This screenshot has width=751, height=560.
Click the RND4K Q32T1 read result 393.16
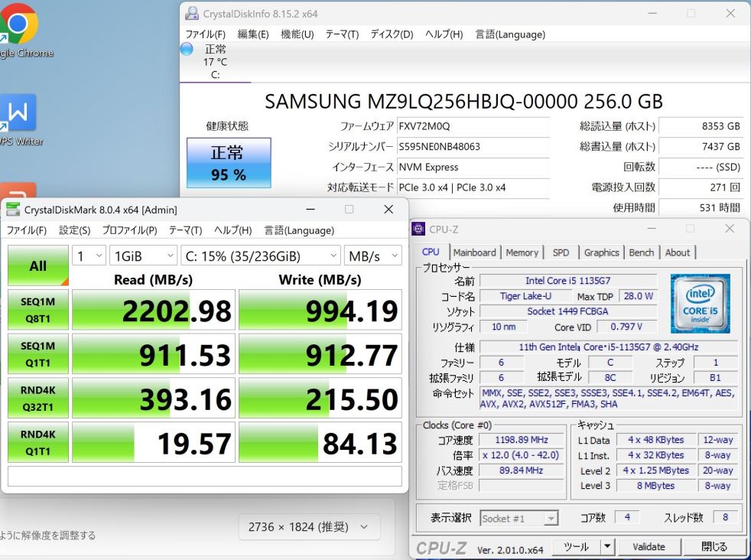click(x=154, y=398)
